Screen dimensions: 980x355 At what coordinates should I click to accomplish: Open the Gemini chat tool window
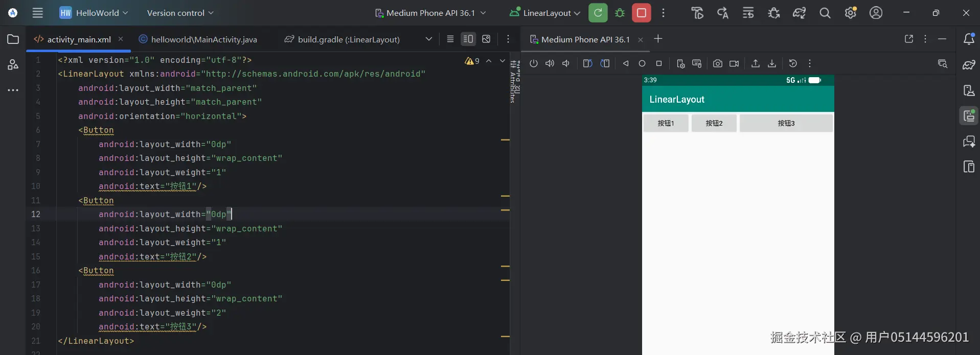969,141
